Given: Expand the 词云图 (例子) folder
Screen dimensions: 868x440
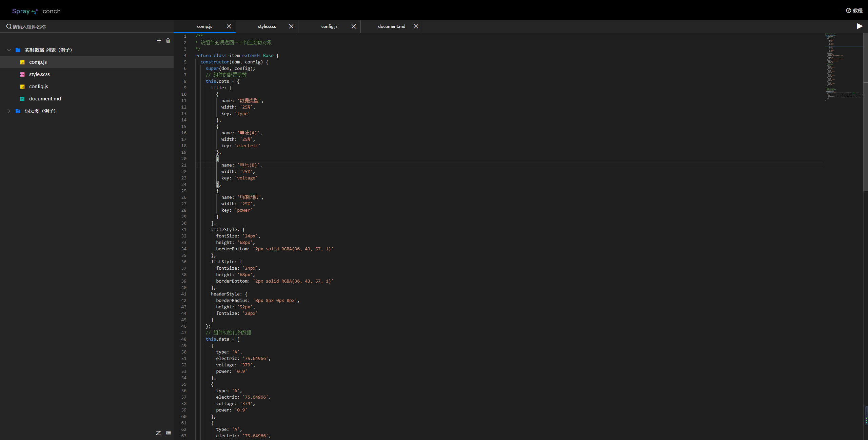Looking at the screenshot, I should pos(9,111).
